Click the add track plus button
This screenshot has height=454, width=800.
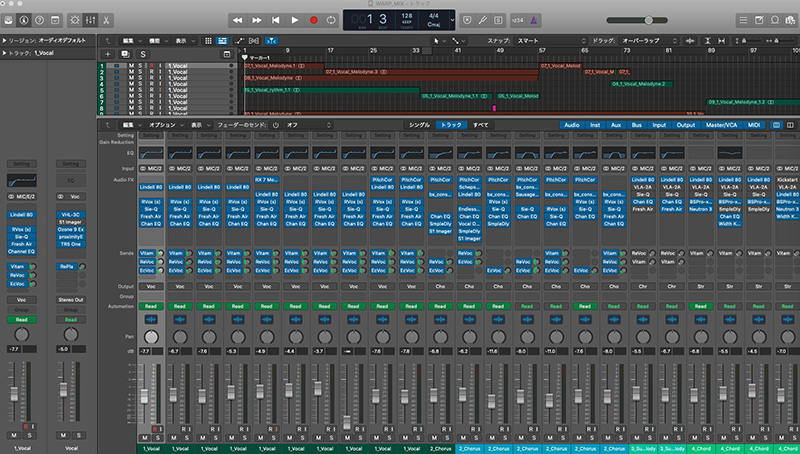tap(108, 54)
